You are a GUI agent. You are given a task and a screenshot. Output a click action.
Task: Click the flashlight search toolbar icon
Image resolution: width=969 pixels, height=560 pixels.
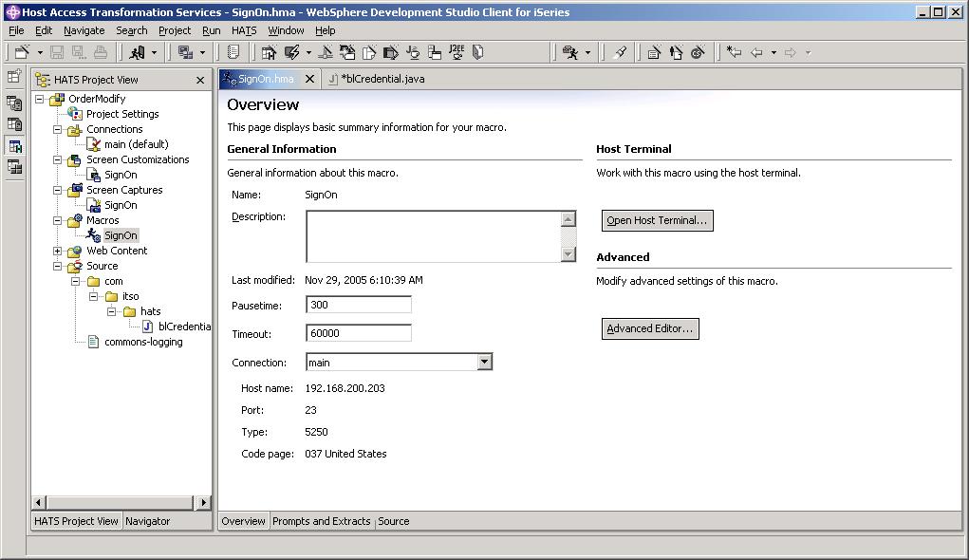[620, 52]
